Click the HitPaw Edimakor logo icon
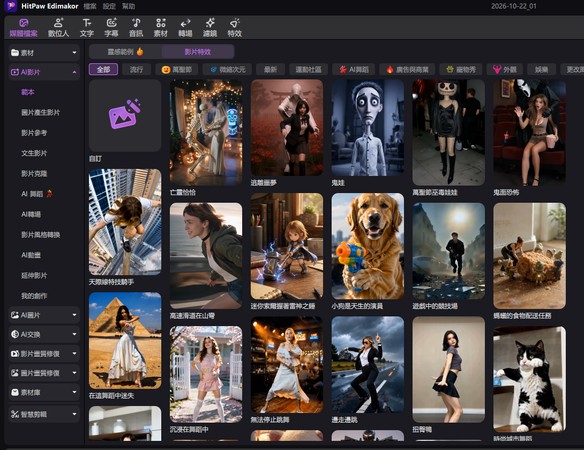584x450 pixels. pyautogui.click(x=11, y=6)
